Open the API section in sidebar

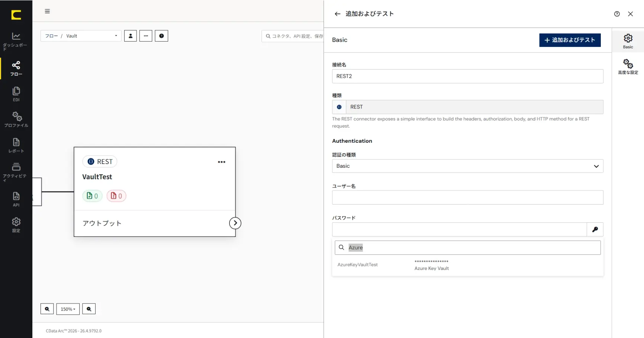click(x=16, y=199)
